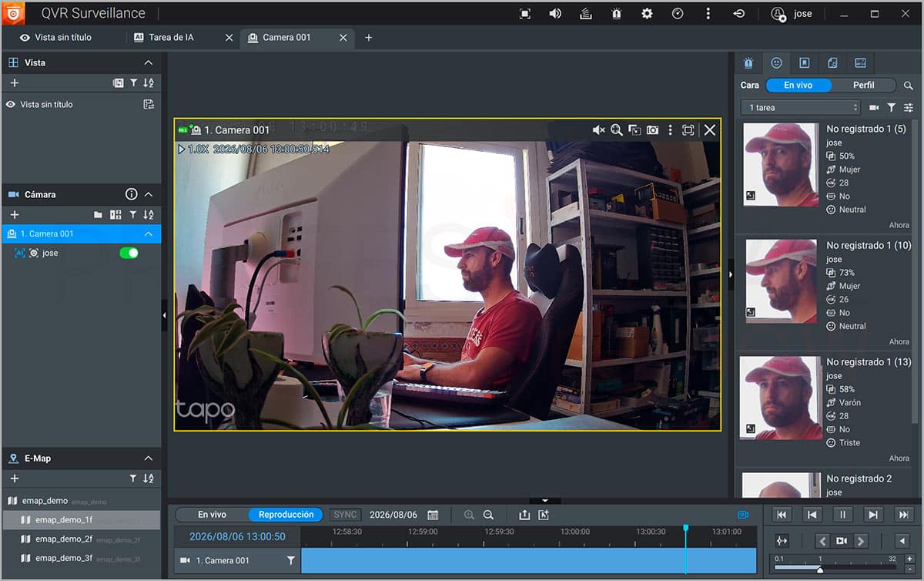
Task: Click the logout arrow icon
Action: coord(738,14)
